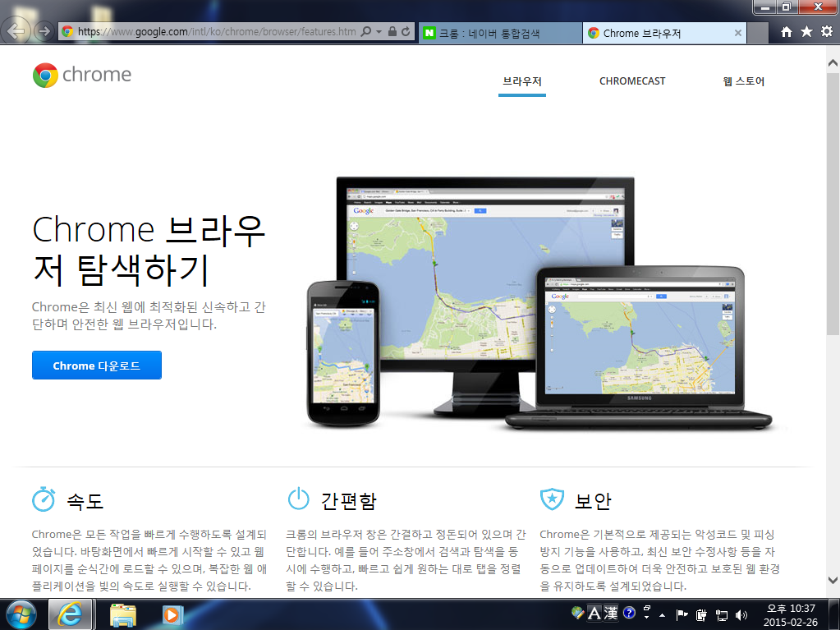Image resolution: width=840 pixels, height=630 pixels.
Task: Go to the home page via the house icon
Action: pos(786,32)
